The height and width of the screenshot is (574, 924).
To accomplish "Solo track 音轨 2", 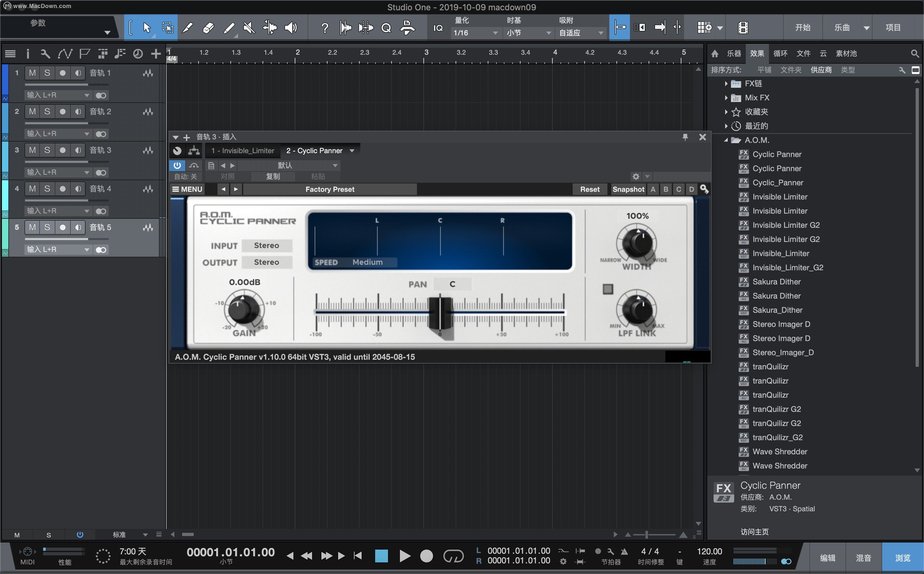I will point(47,111).
